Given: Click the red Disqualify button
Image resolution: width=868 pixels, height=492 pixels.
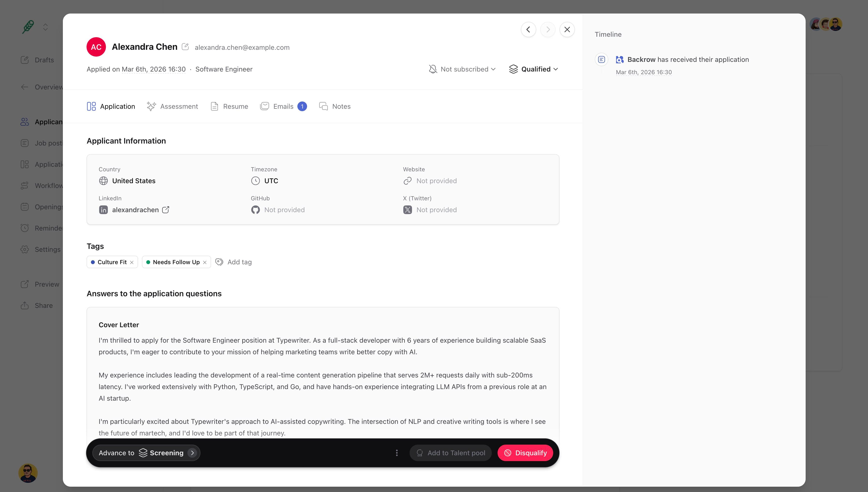Looking at the screenshot, I should (525, 453).
